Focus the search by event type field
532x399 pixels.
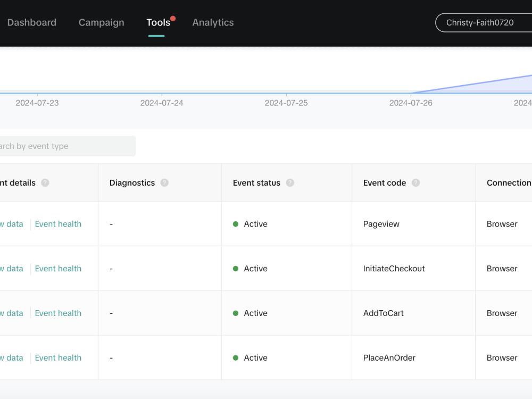click(x=68, y=146)
